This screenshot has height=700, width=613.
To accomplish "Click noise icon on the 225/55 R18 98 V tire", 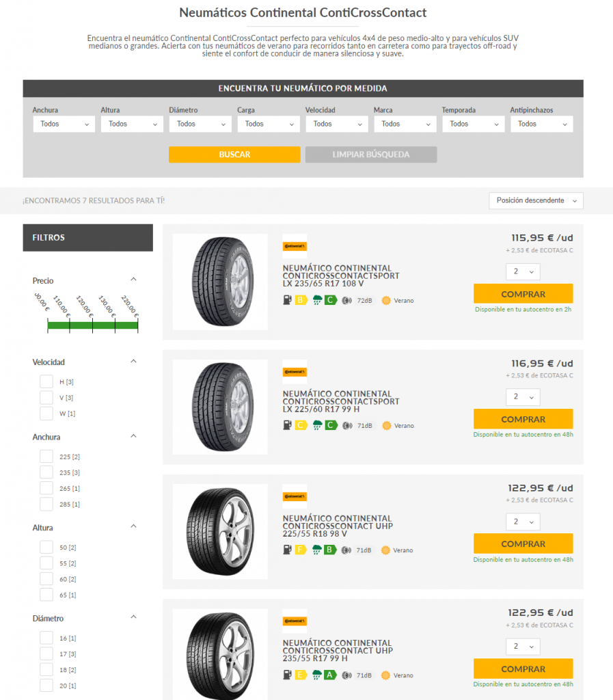I will [346, 550].
